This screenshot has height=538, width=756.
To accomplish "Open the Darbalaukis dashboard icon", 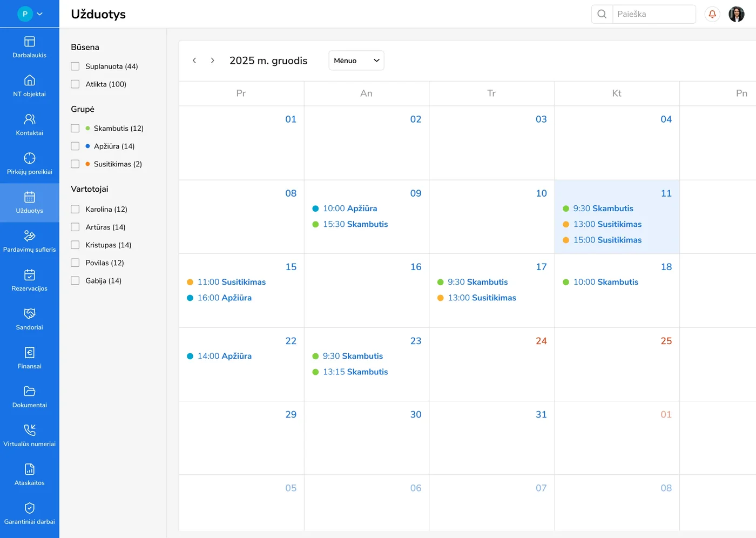I will pyautogui.click(x=30, y=42).
